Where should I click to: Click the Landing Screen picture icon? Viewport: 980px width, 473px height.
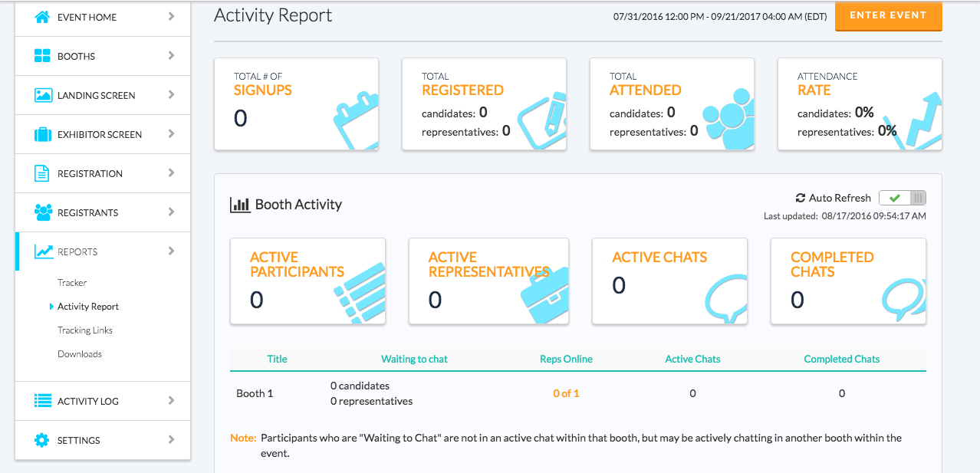pos(43,95)
